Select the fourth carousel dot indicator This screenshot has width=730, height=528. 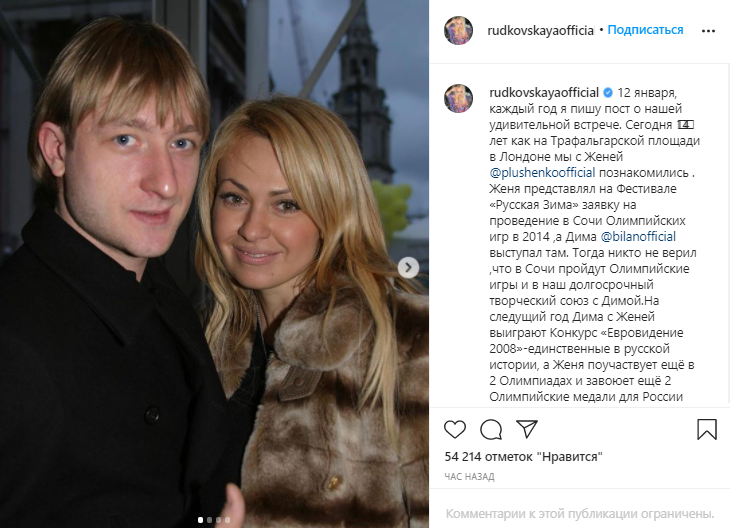coord(227,520)
